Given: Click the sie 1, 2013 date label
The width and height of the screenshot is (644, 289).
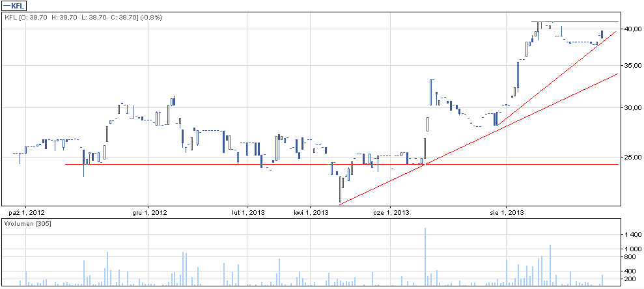Looking at the screenshot, I should pos(507,213).
